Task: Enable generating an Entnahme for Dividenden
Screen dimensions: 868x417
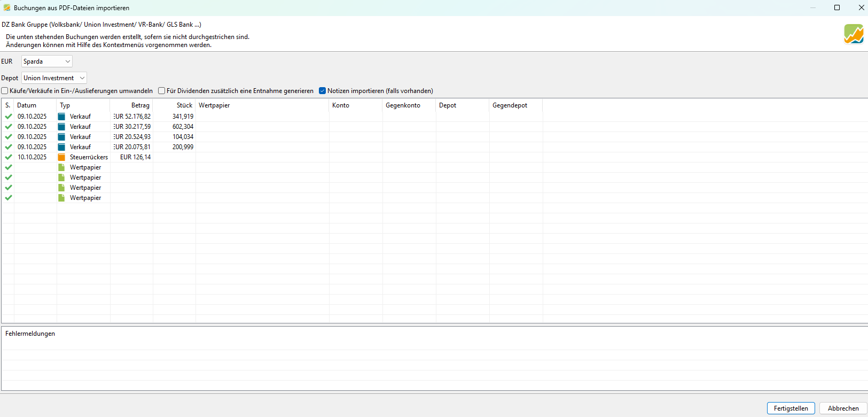Action: coord(162,91)
